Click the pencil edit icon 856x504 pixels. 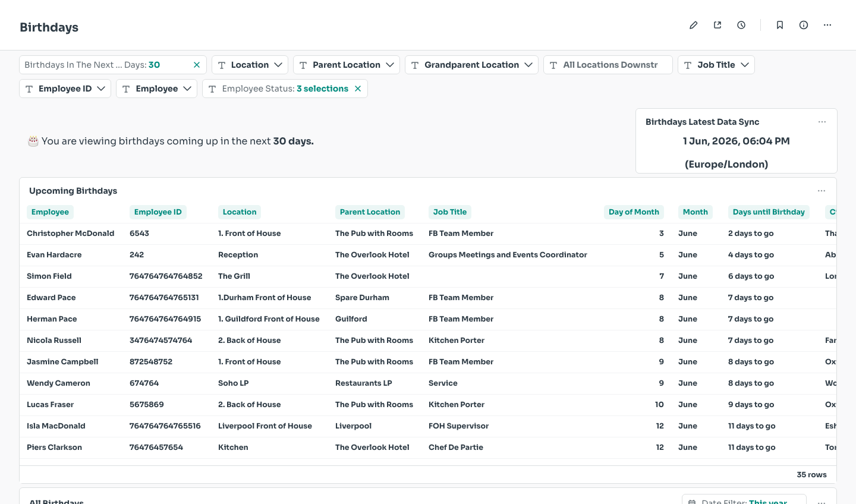693,25
